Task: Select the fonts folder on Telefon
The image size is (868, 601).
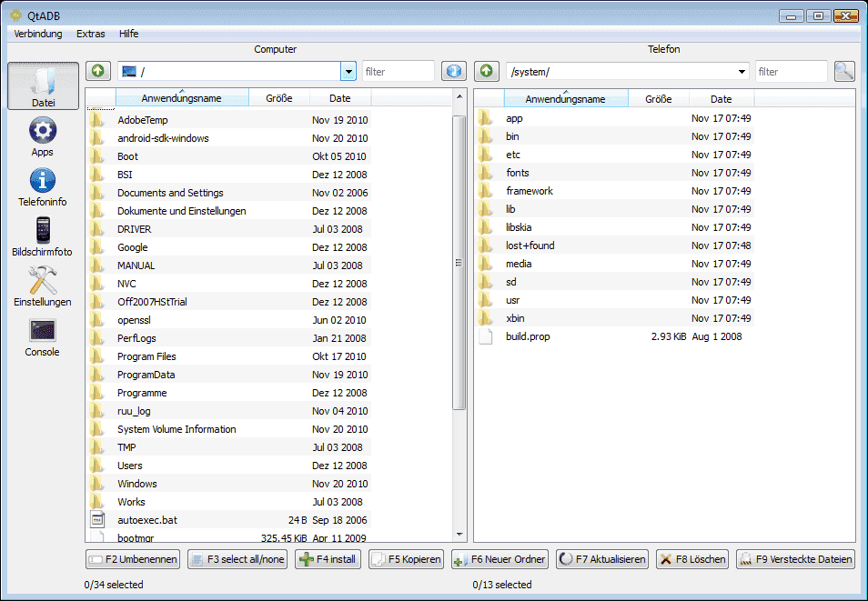Action: tap(614, 173)
